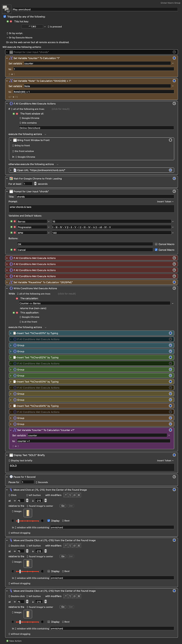Toggle the Triggered by any of the following checkbox
Screen dimensions: 182x644
pyautogui.click(x=5, y=16)
